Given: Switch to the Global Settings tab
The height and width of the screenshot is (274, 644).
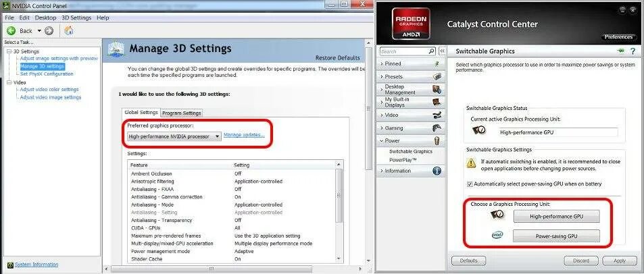Looking at the screenshot, I should point(141,113).
